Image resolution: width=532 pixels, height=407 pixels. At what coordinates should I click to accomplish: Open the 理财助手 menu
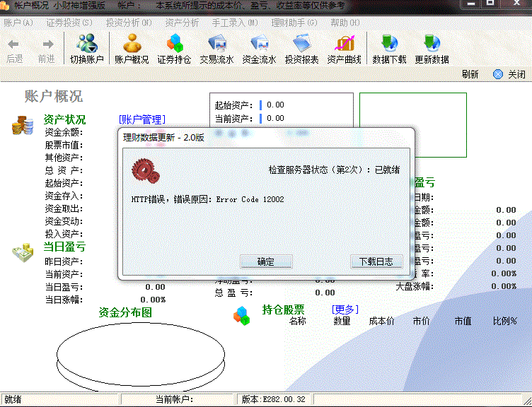(294, 23)
